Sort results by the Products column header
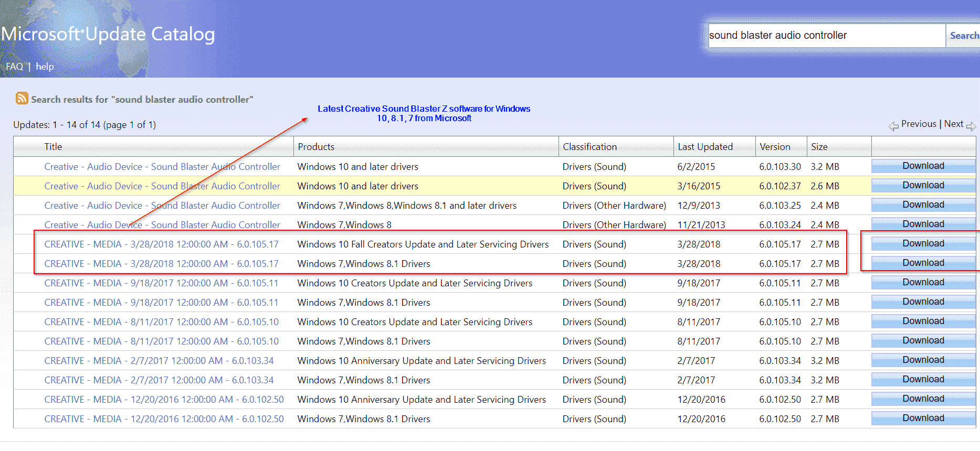The width and height of the screenshot is (980, 451). (316, 147)
